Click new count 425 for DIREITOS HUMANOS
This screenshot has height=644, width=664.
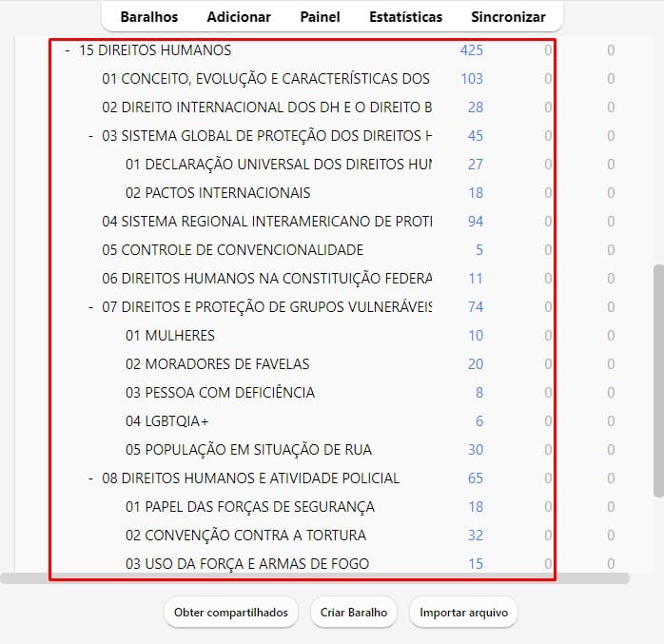coord(471,50)
